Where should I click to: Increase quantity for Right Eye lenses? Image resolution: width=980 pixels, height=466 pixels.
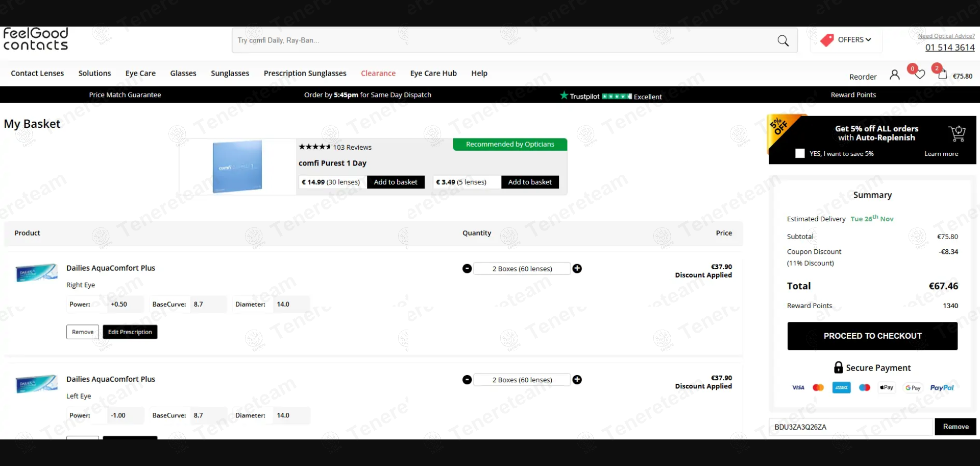tap(577, 269)
